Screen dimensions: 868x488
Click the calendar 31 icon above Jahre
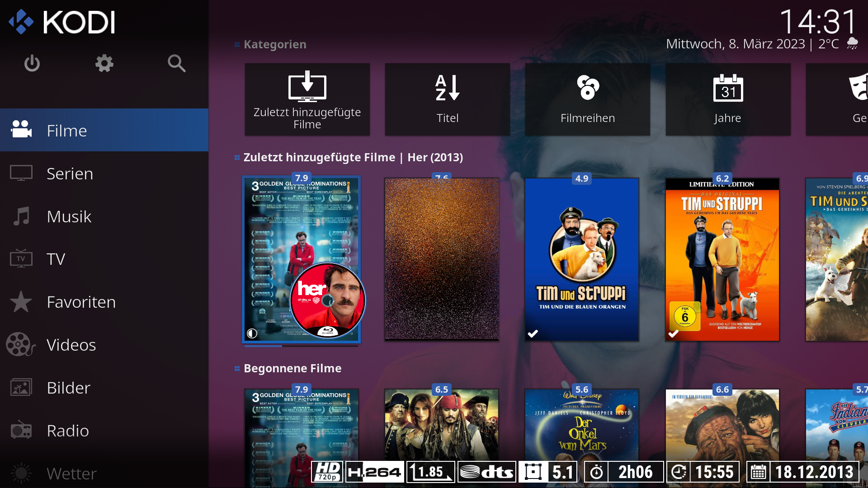point(728,88)
